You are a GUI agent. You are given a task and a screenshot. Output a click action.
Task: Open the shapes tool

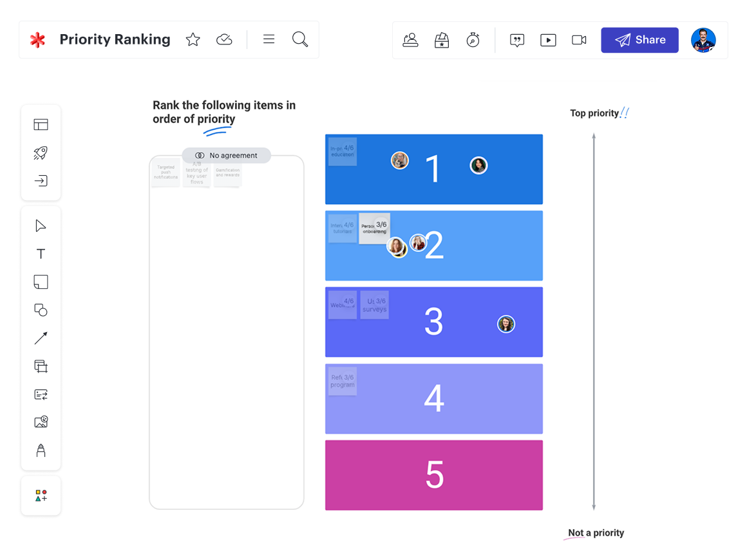tap(41, 310)
